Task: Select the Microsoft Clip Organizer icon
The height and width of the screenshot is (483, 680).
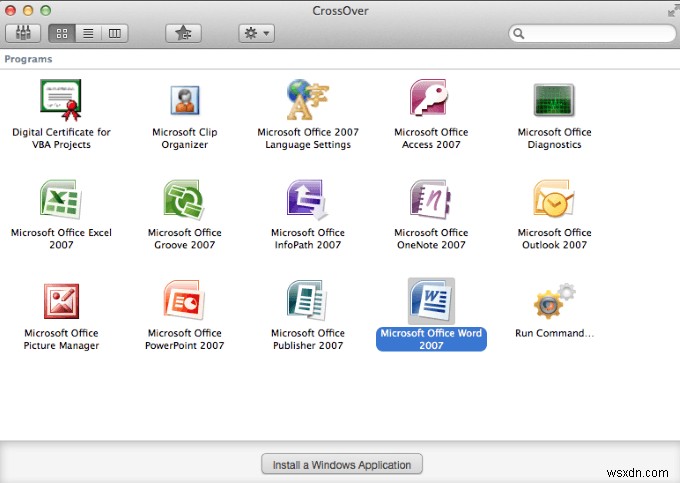Action: (185, 100)
